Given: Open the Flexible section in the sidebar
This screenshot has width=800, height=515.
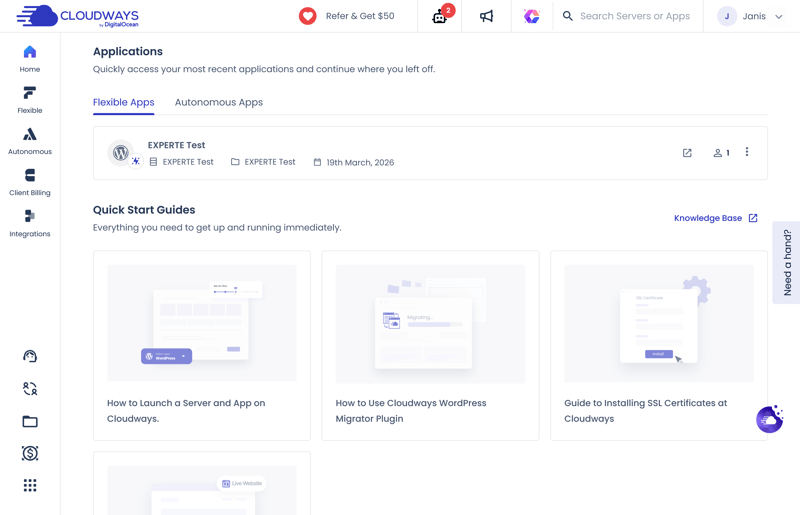Looking at the screenshot, I should 30,100.
